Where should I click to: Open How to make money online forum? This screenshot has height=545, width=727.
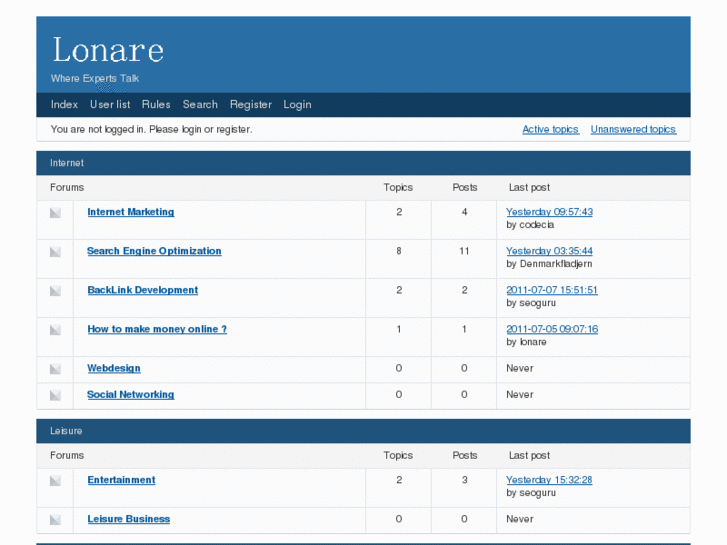coord(157,329)
